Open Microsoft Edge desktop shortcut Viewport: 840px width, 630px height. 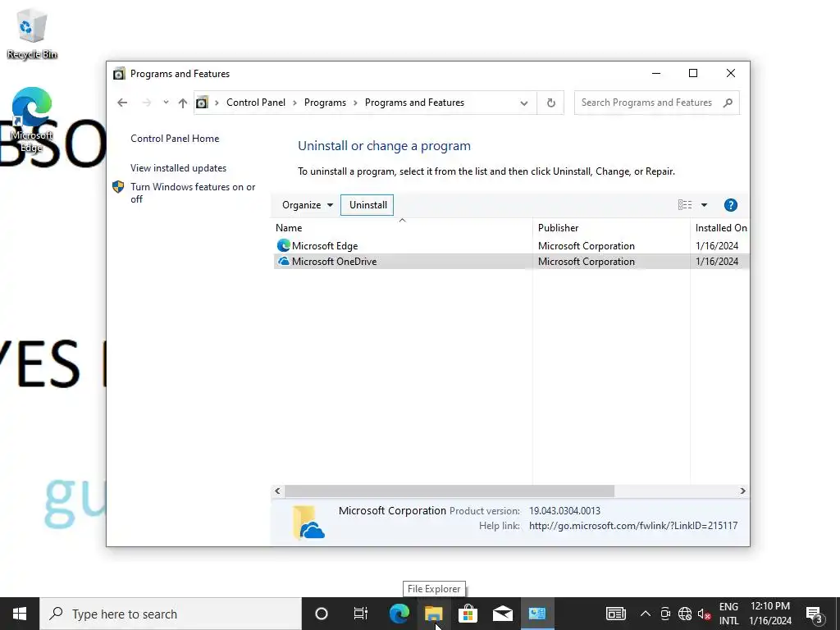(32, 120)
